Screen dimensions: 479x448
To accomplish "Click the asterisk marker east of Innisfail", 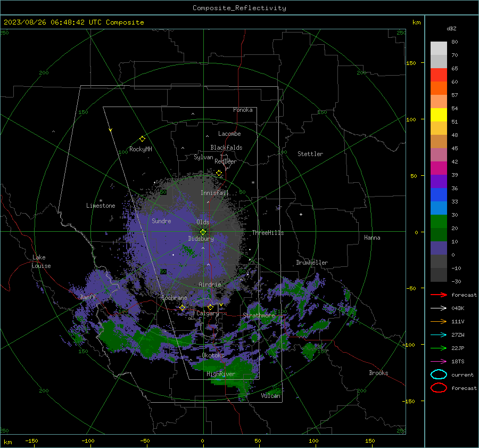I will pyautogui.click(x=253, y=183).
